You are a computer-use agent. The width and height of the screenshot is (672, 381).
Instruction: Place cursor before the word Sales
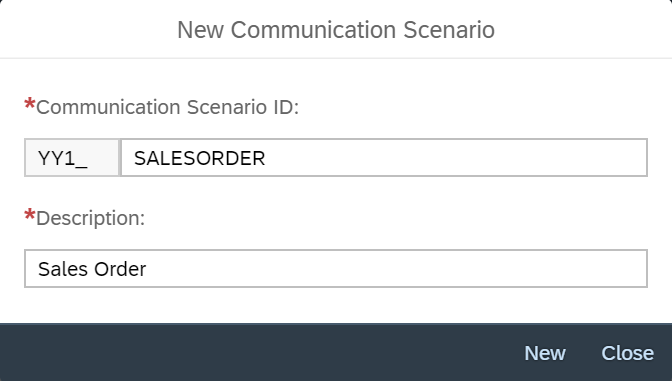click(x=37, y=269)
